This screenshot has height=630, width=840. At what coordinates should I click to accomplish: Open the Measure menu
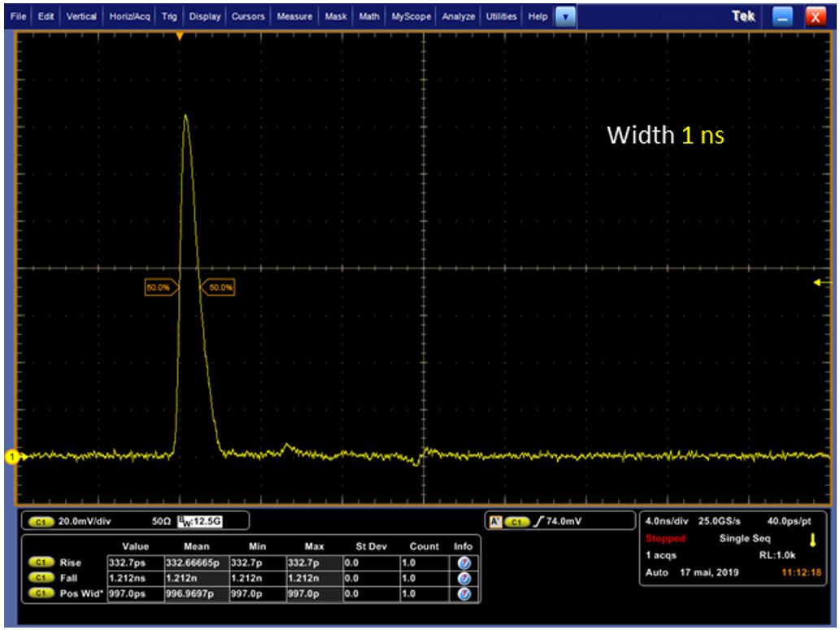click(x=294, y=16)
